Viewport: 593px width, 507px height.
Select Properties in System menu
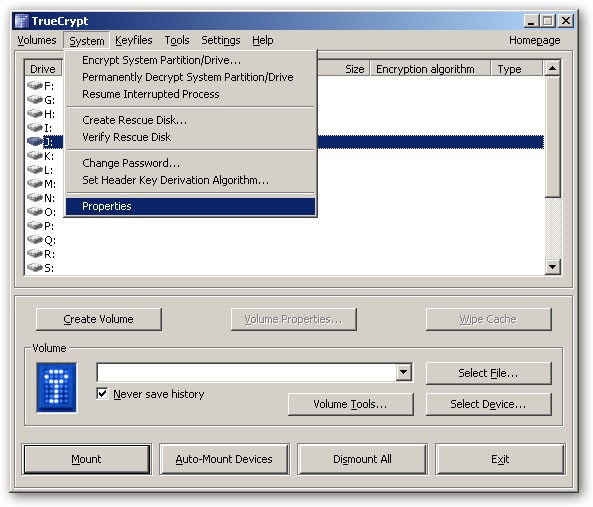click(191, 206)
